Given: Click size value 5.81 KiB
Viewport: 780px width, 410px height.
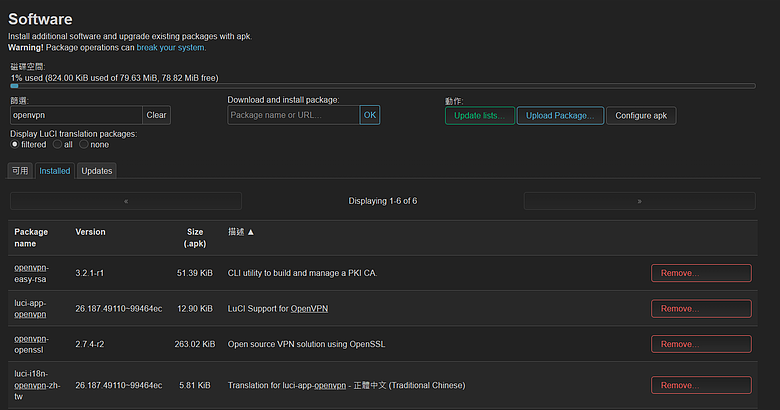Looking at the screenshot, I should click(195, 385).
